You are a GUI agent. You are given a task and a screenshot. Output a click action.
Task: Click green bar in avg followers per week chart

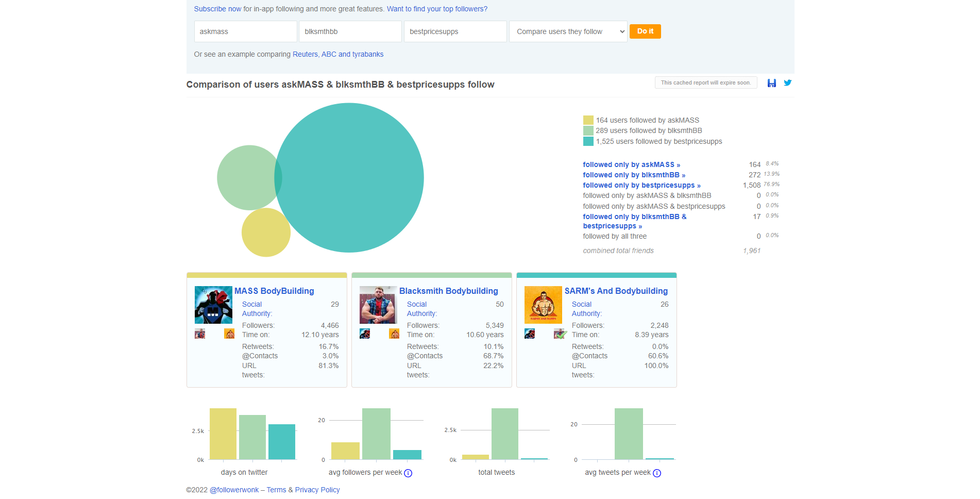point(376,434)
